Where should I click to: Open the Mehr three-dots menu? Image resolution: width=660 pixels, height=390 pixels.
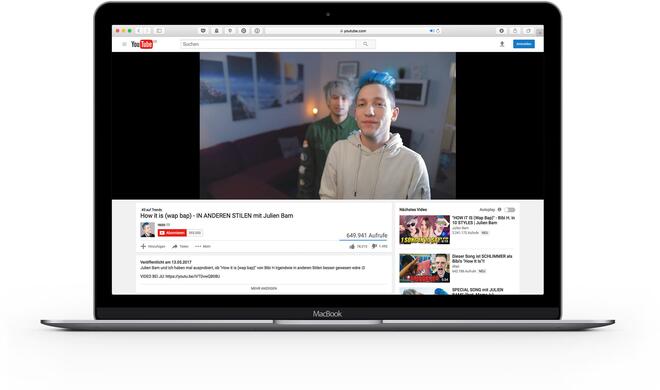click(203, 247)
